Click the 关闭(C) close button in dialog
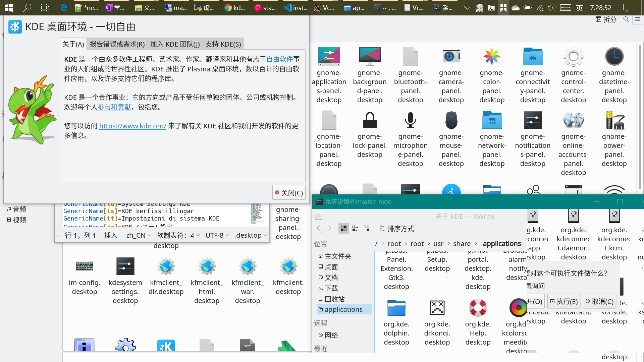The width and height of the screenshot is (644, 362). 289,193
